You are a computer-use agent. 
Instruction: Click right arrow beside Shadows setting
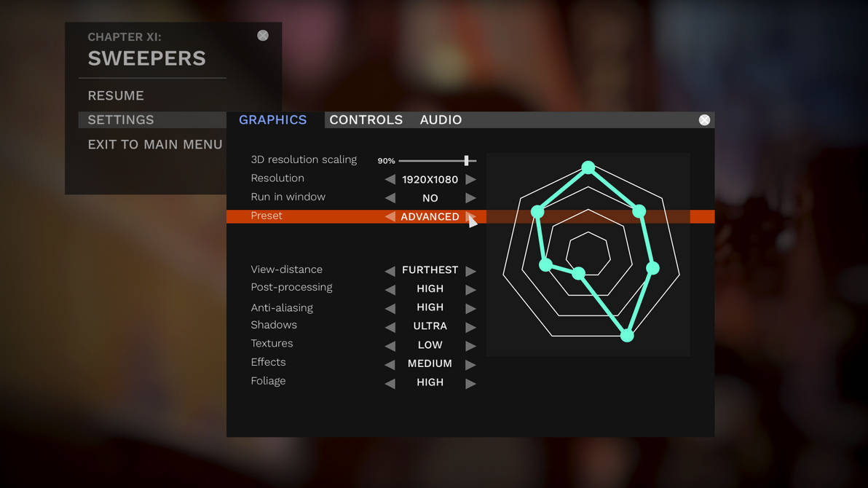pos(471,326)
